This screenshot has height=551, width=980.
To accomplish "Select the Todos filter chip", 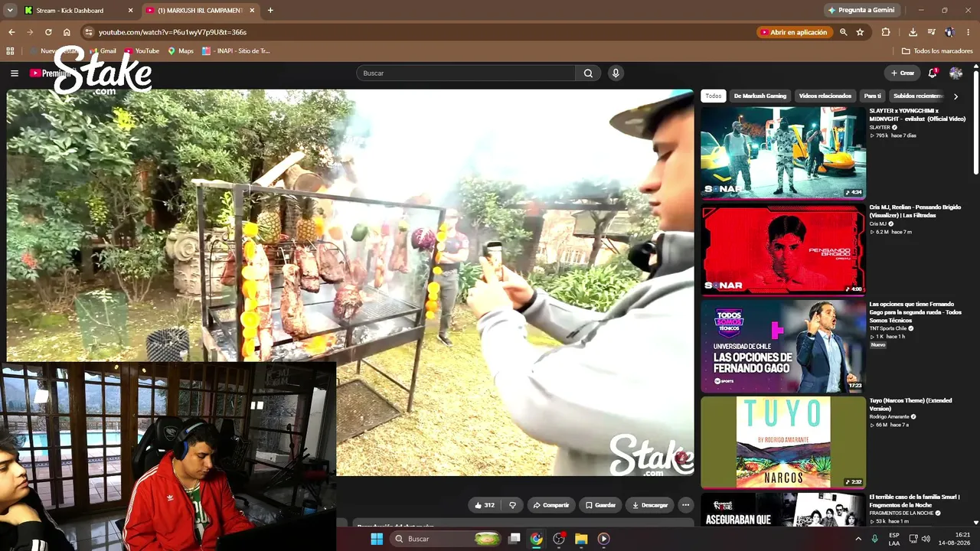I will (x=714, y=96).
